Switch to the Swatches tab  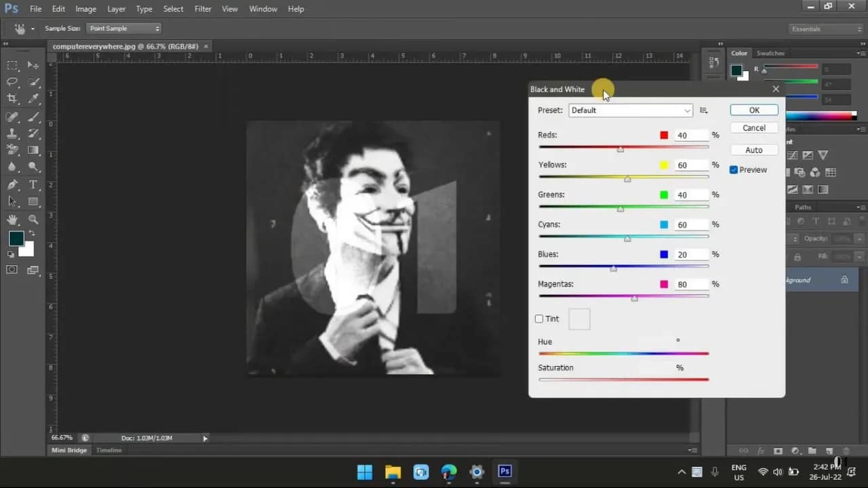(x=770, y=53)
